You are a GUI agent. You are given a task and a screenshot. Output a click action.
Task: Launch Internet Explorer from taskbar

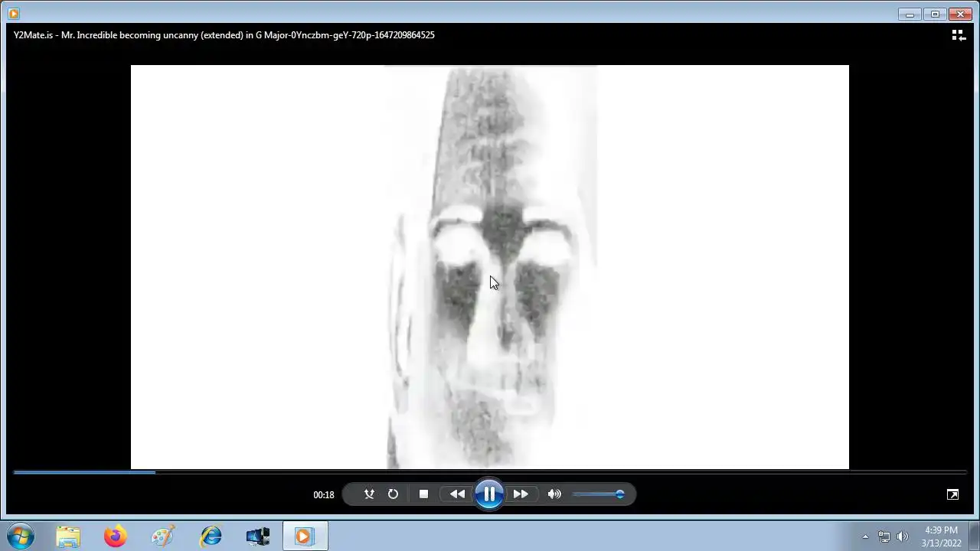211,536
